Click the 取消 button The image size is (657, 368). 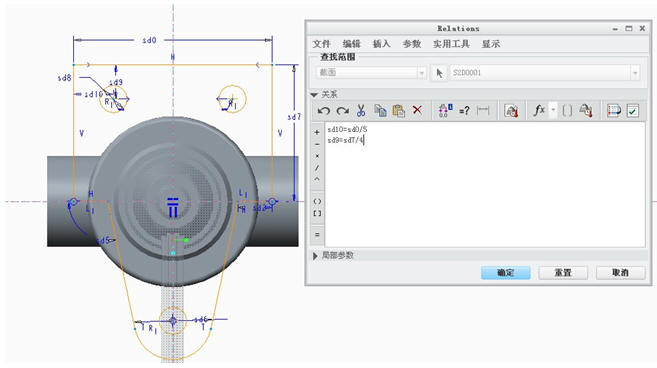click(620, 273)
